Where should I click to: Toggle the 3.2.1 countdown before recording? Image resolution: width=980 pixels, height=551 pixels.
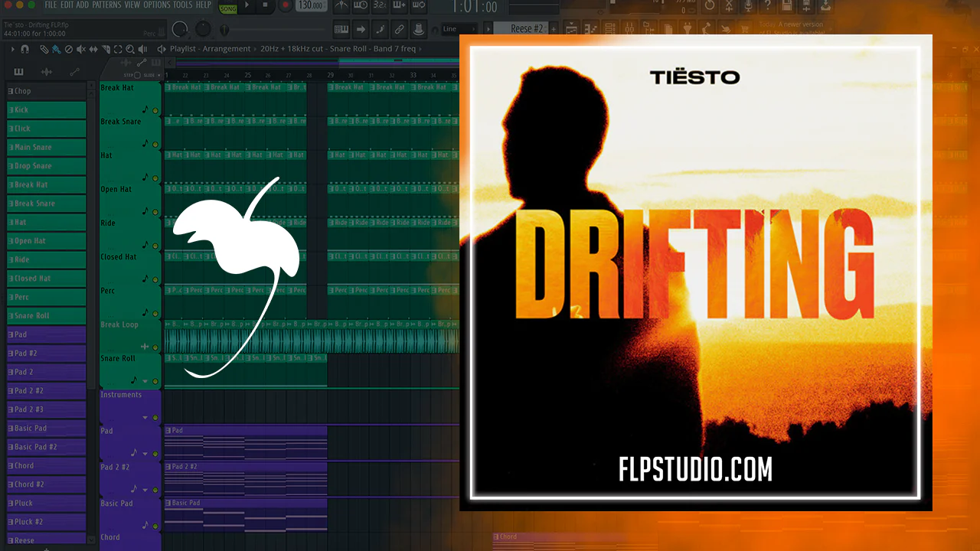[x=380, y=5]
